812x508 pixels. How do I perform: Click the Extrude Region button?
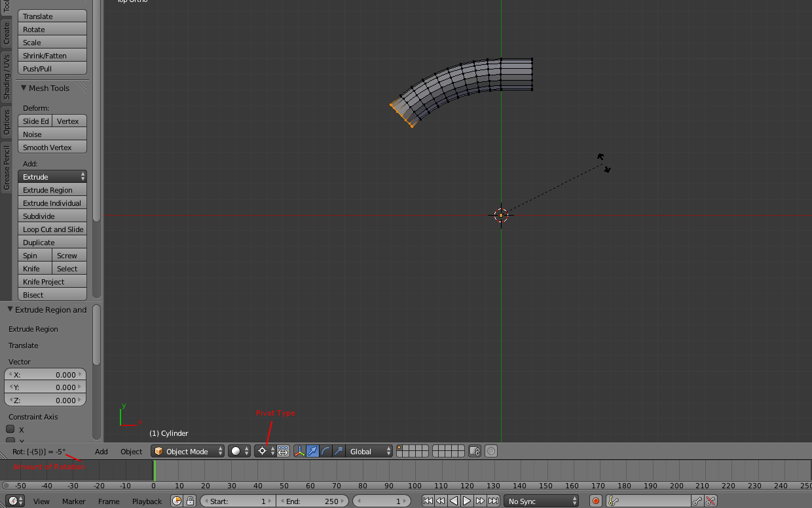pyautogui.click(x=52, y=189)
